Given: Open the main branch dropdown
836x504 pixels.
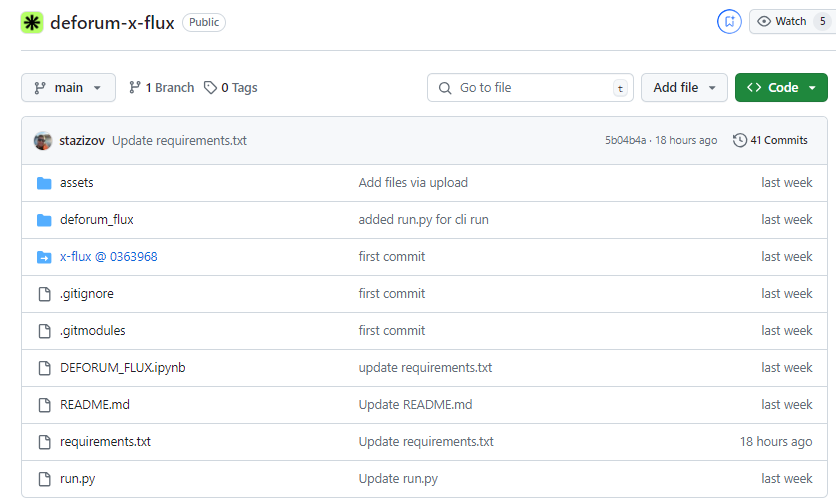Looking at the screenshot, I should pos(68,88).
